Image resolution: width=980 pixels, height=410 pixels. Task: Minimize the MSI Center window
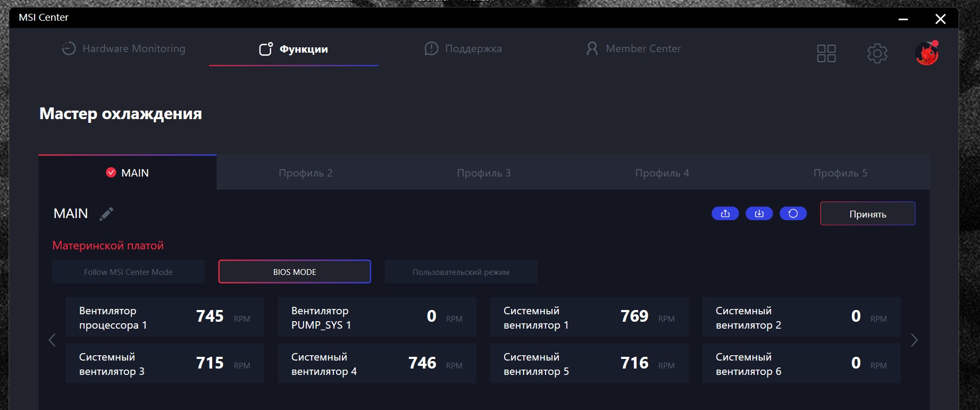pos(903,19)
